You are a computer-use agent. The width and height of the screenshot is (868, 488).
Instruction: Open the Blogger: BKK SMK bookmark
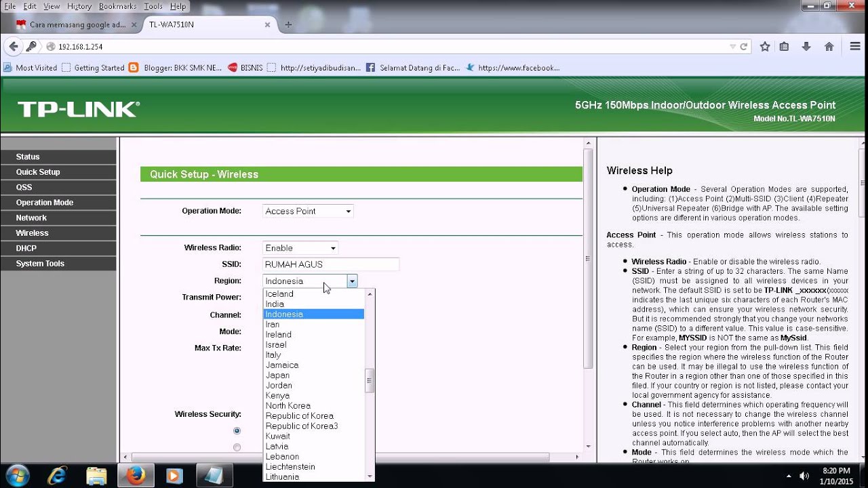(175, 68)
